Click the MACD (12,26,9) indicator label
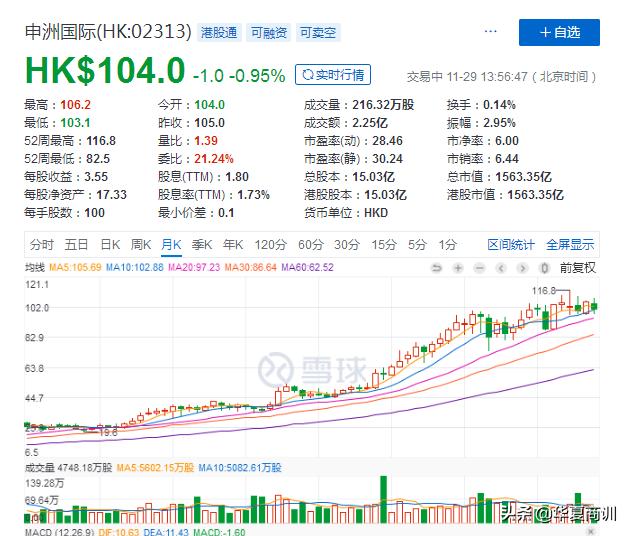 pyautogui.click(x=59, y=532)
